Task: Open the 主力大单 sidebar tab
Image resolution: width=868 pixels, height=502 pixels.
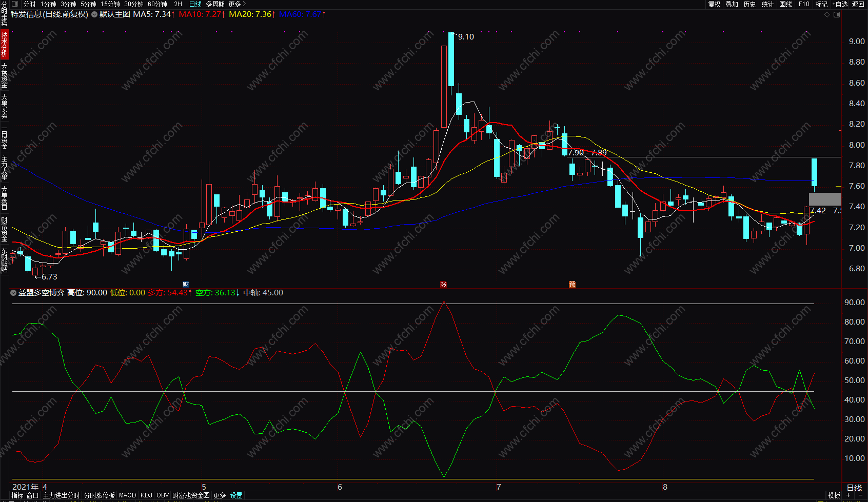Action: [4, 168]
